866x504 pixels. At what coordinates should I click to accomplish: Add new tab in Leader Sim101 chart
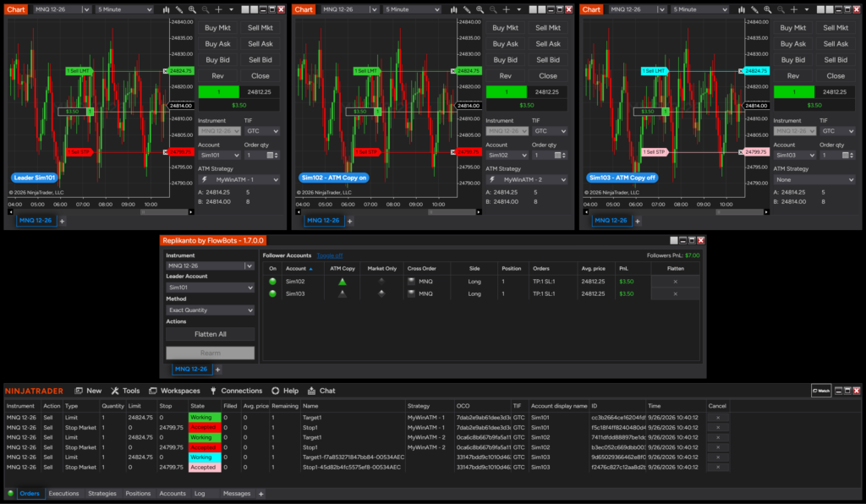coord(63,221)
